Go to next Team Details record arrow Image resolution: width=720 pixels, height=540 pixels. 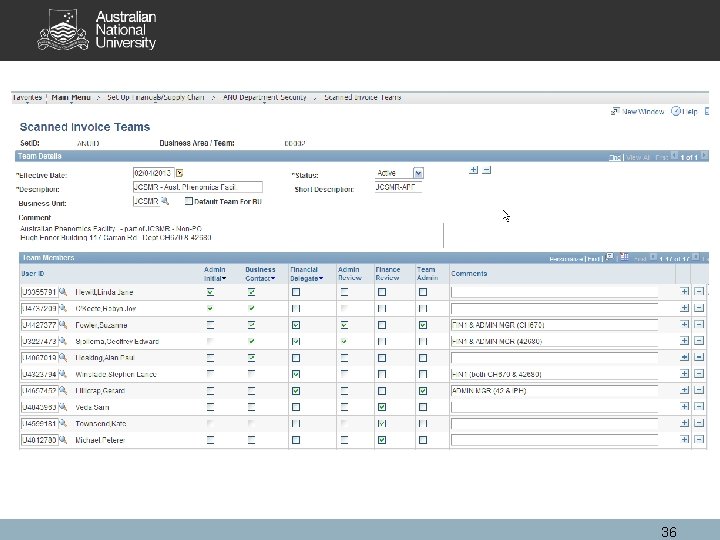pyautogui.click(x=704, y=156)
